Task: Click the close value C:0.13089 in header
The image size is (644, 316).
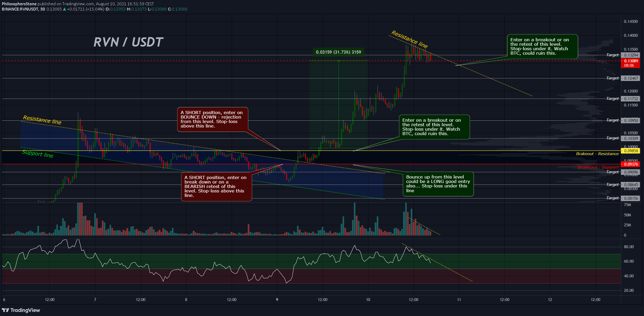Action: (178, 9)
